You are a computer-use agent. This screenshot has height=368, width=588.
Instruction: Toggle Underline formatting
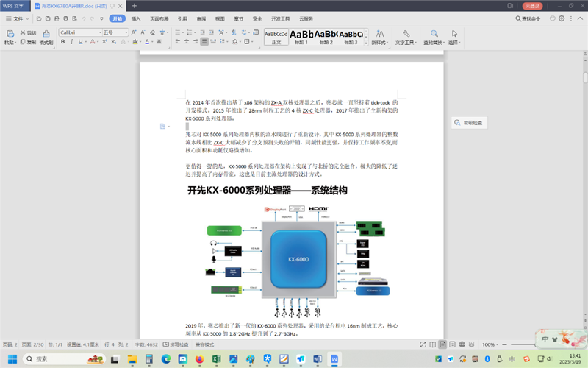pyautogui.click(x=80, y=42)
